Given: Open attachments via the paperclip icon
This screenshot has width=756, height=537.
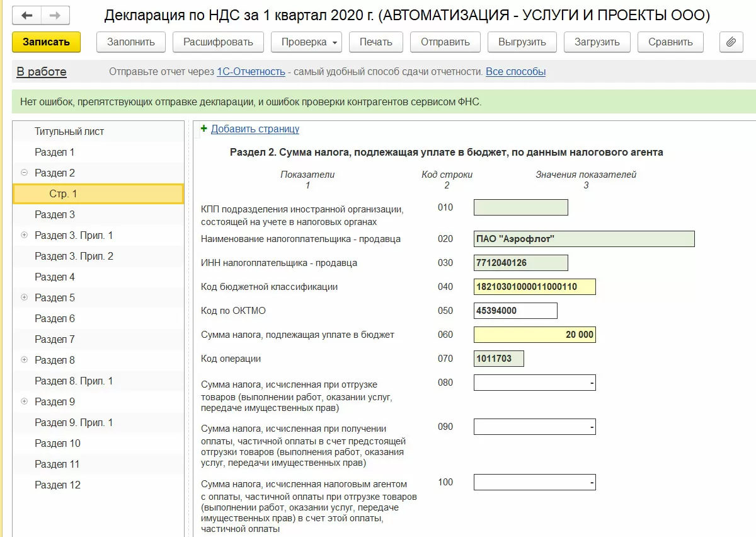Looking at the screenshot, I should pos(731,42).
